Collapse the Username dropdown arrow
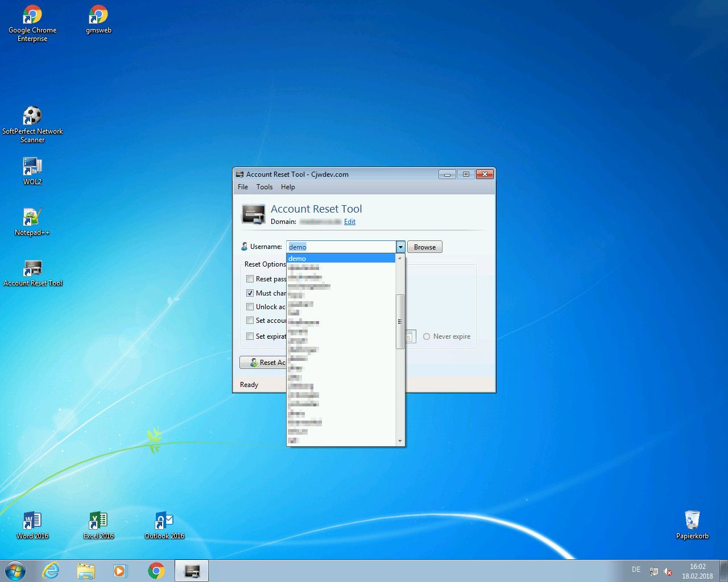 tap(400, 247)
